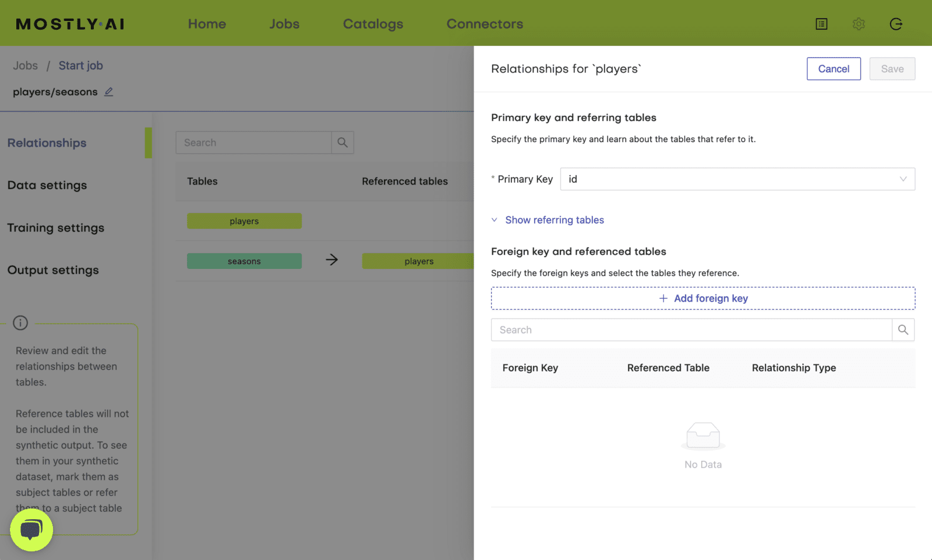Click the pencil icon to rename players/seasons
This screenshot has width=932, height=560.
pos(108,92)
